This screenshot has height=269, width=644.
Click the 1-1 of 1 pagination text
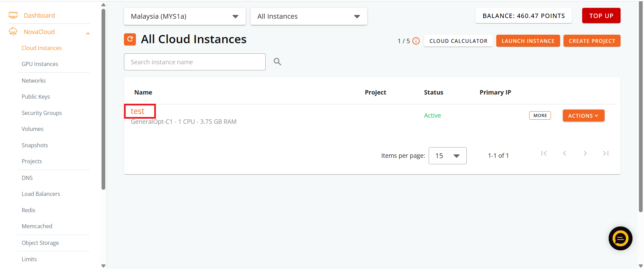point(498,156)
